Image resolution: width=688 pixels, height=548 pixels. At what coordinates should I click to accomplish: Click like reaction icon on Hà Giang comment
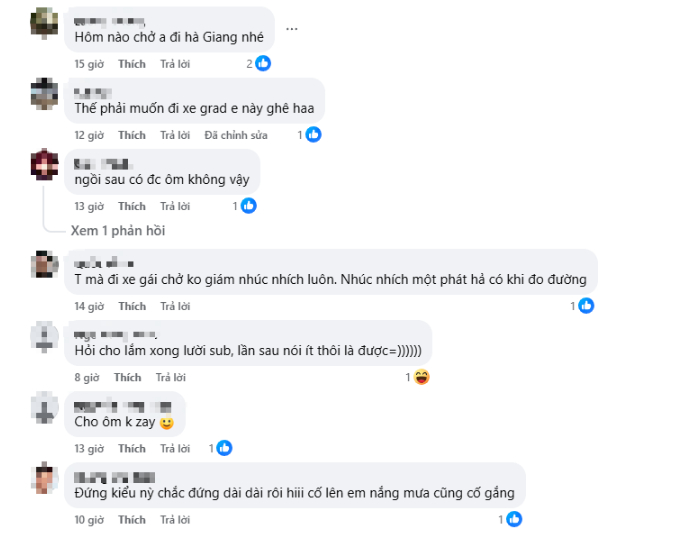263,63
